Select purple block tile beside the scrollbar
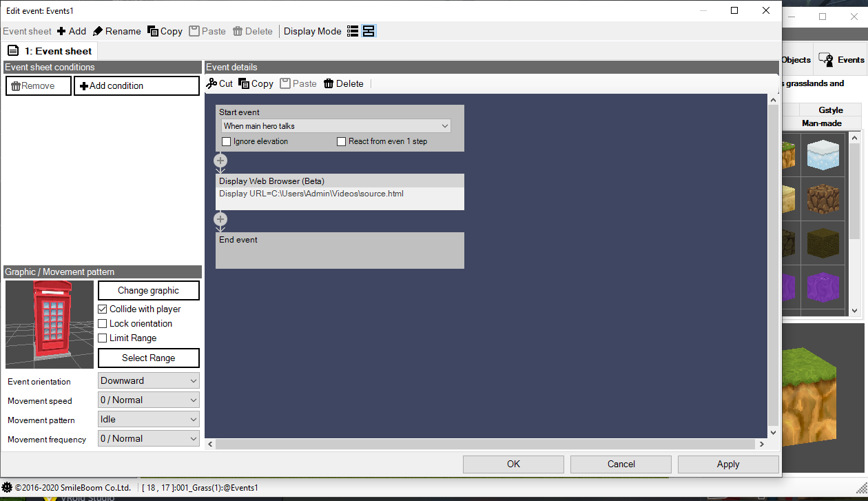This screenshot has height=501, width=868. 824,287
